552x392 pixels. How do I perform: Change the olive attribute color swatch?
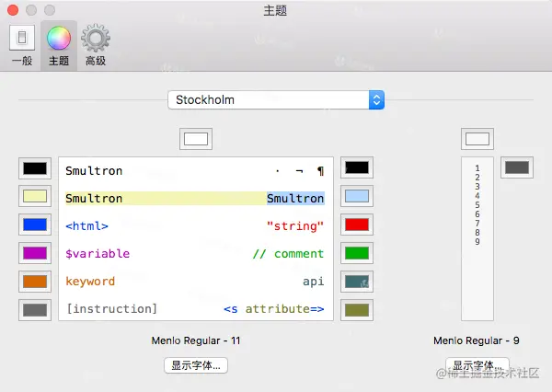[x=357, y=310]
